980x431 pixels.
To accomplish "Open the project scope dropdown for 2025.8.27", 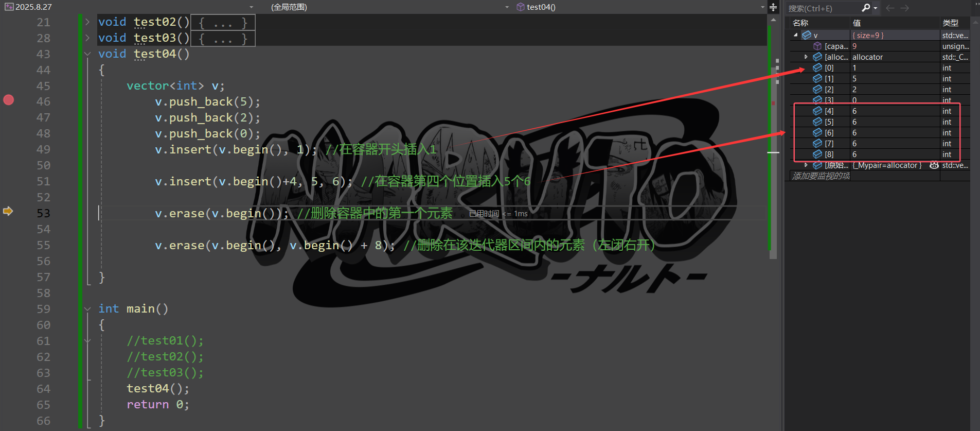I will [252, 7].
